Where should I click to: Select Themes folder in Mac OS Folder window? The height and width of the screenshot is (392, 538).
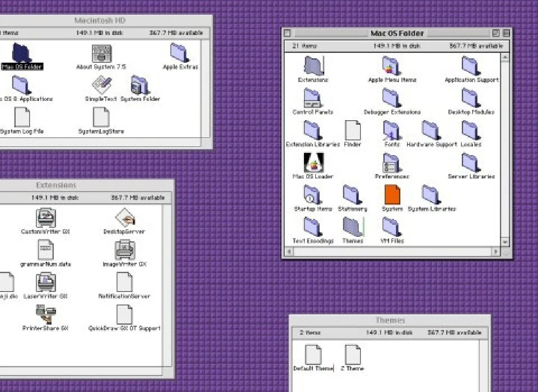pyautogui.click(x=352, y=227)
